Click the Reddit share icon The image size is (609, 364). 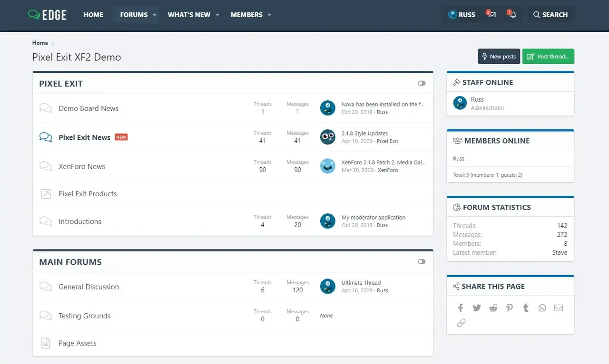tap(493, 308)
